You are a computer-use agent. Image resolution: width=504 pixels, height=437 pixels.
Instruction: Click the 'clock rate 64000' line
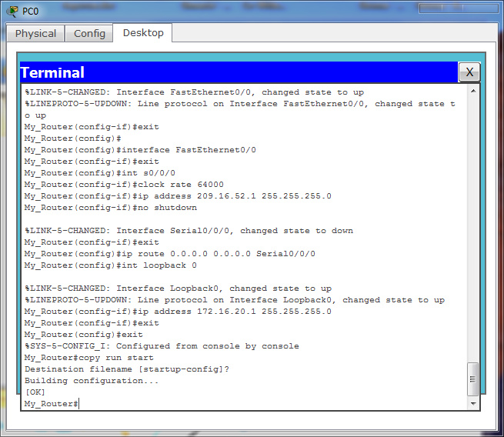[124, 185]
